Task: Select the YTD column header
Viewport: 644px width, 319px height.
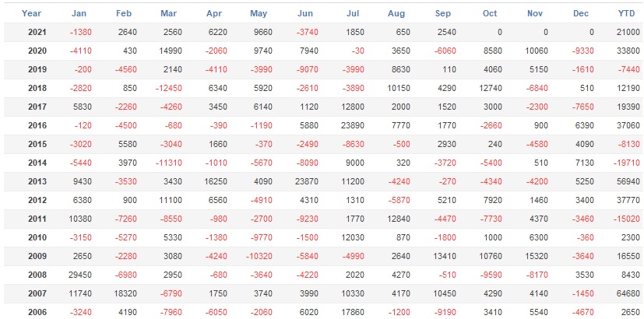Action: [x=626, y=13]
